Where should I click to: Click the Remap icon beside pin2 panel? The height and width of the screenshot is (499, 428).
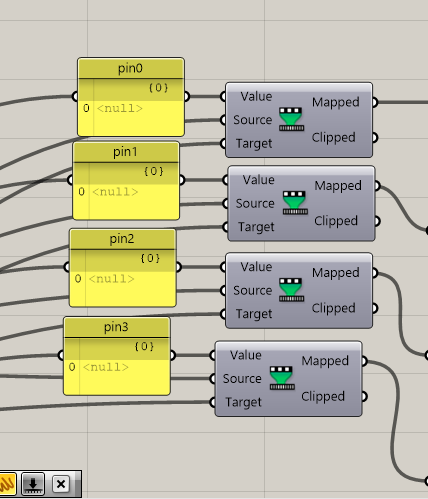pos(292,290)
